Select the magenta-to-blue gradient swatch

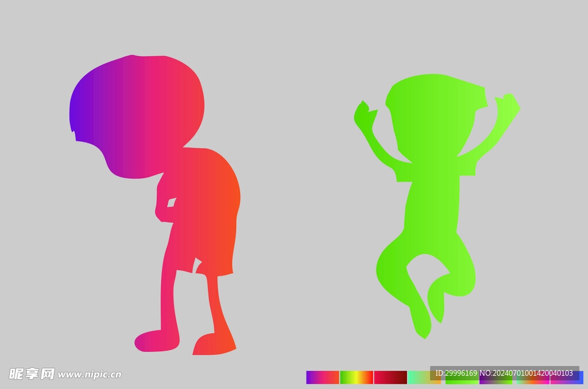567,382
